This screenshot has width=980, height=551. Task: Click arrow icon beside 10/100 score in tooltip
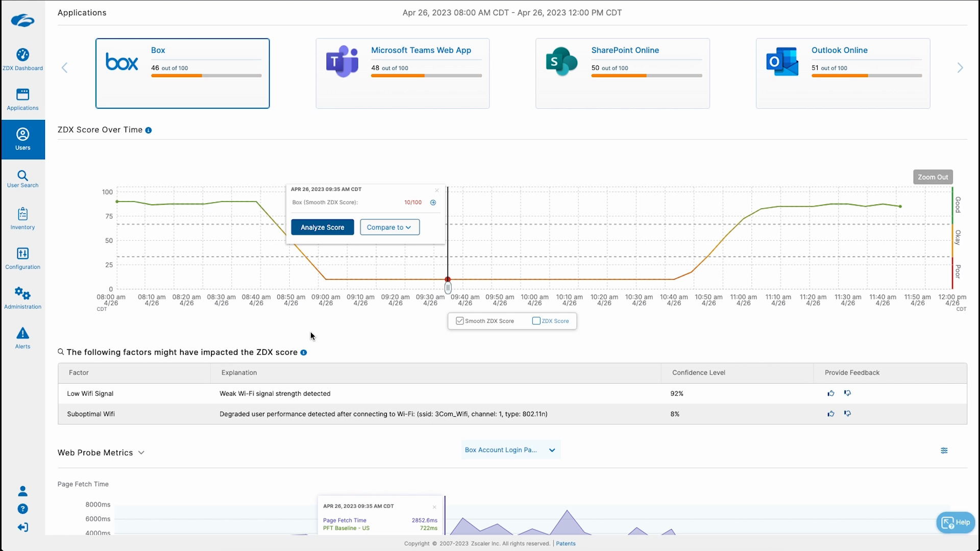(x=433, y=203)
